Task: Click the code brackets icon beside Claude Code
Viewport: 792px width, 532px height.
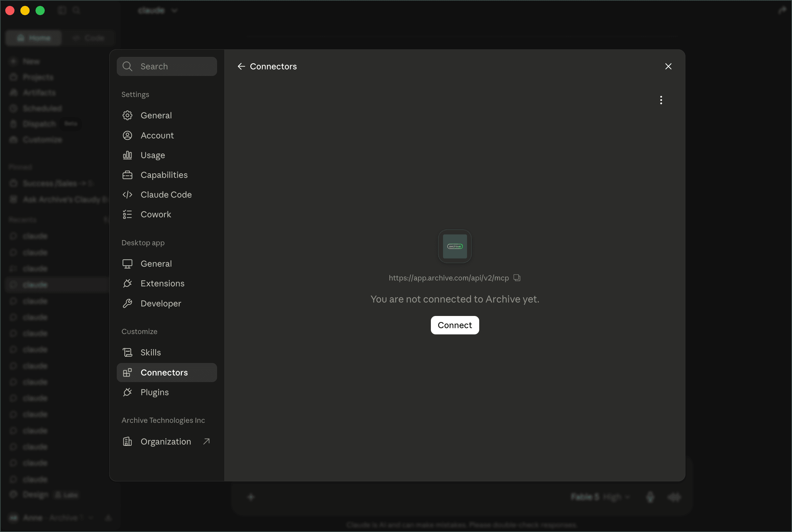Action: click(127, 195)
